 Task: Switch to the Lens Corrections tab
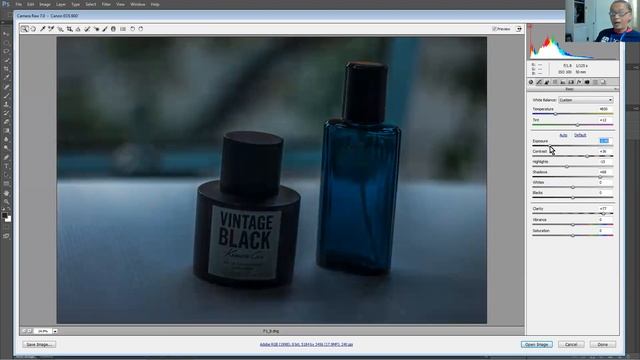pos(571,82)
